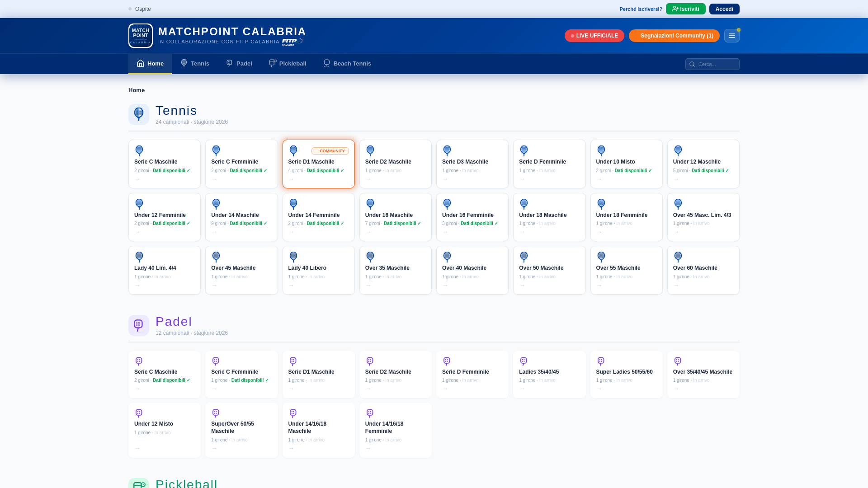
Task: Open the Serie D3 Maschile card
Action: tap(472, 164)
